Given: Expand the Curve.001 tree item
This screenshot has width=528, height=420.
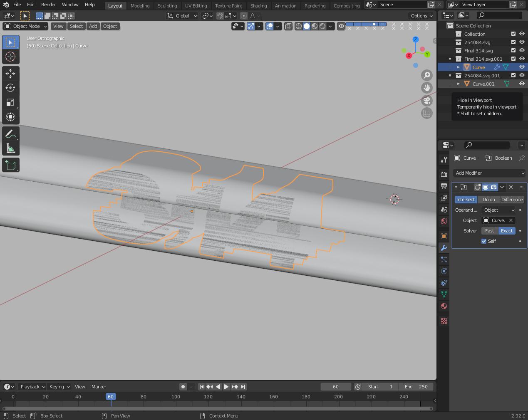Looking at the screenshot, I should point(459,84).
